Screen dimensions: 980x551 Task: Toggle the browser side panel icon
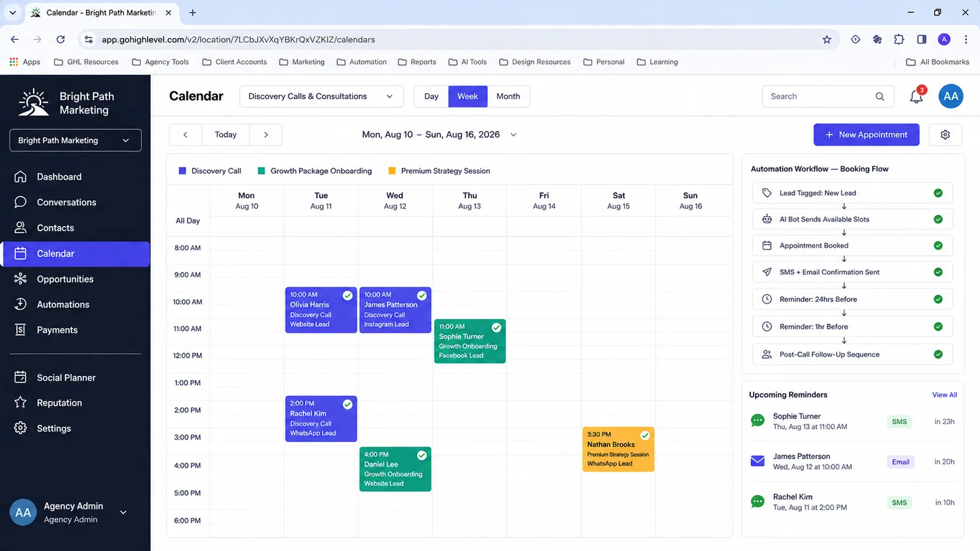(921, 39)
